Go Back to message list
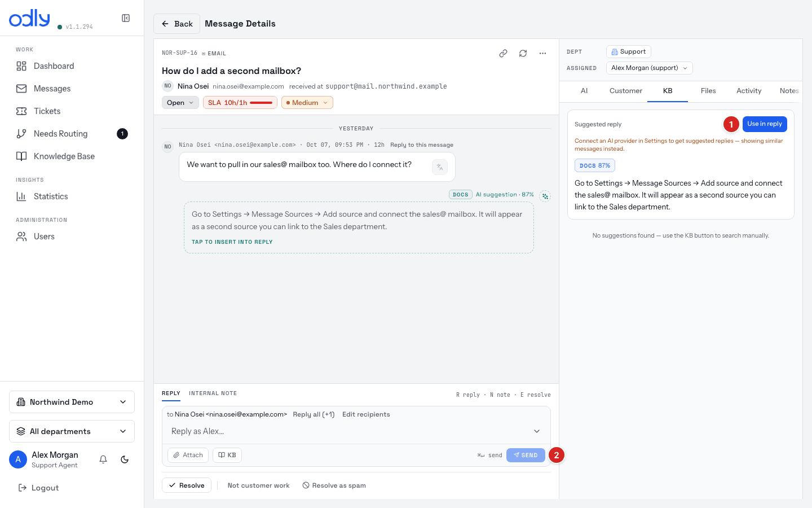The height and width of the screenshot is (508, 812). point(177,24)
